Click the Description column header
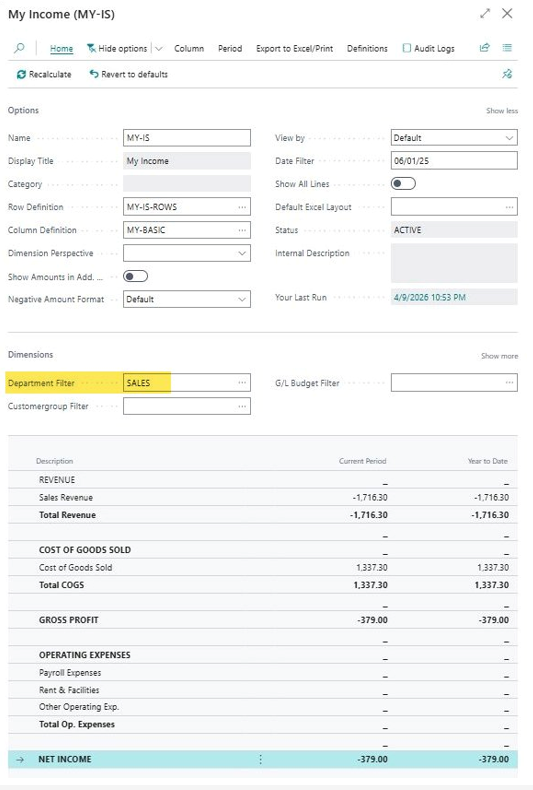 [x=54, y=461]
